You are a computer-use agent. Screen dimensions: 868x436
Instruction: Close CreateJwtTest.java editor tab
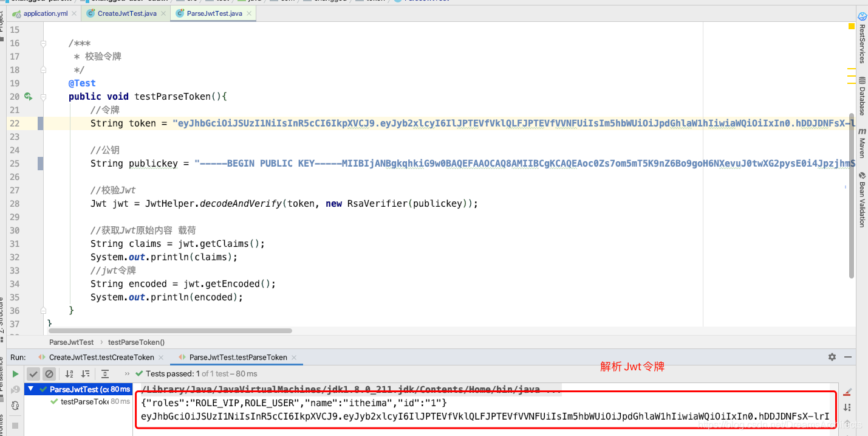[x=164, y=13]
